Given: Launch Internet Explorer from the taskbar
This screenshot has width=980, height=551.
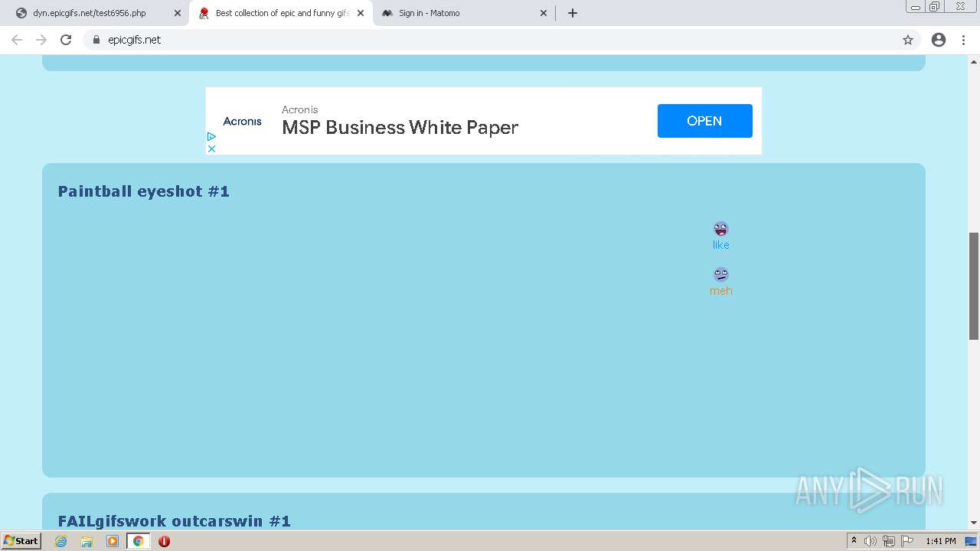Looking at the screenshot, I should point(61,541).
